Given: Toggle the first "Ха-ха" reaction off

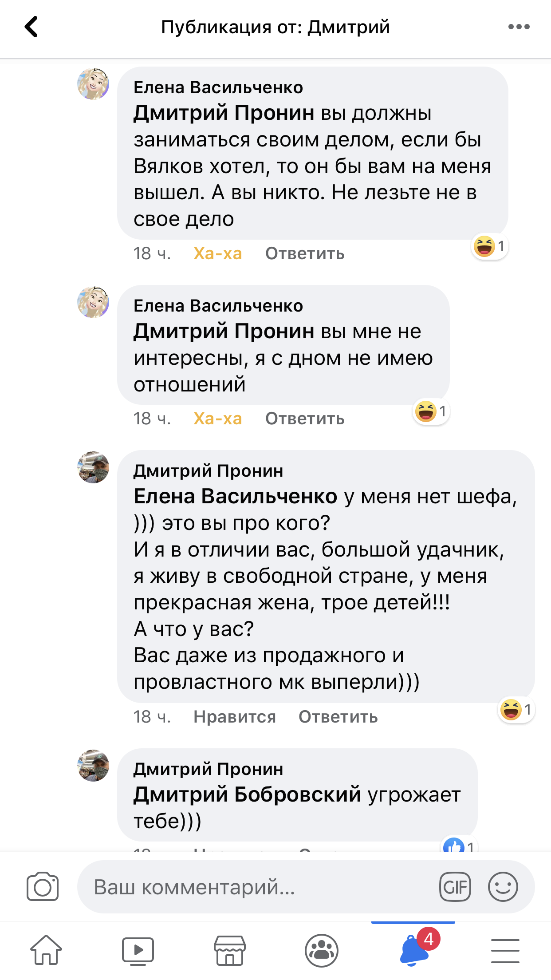Looking at the screenshot, I should point(217,253).
